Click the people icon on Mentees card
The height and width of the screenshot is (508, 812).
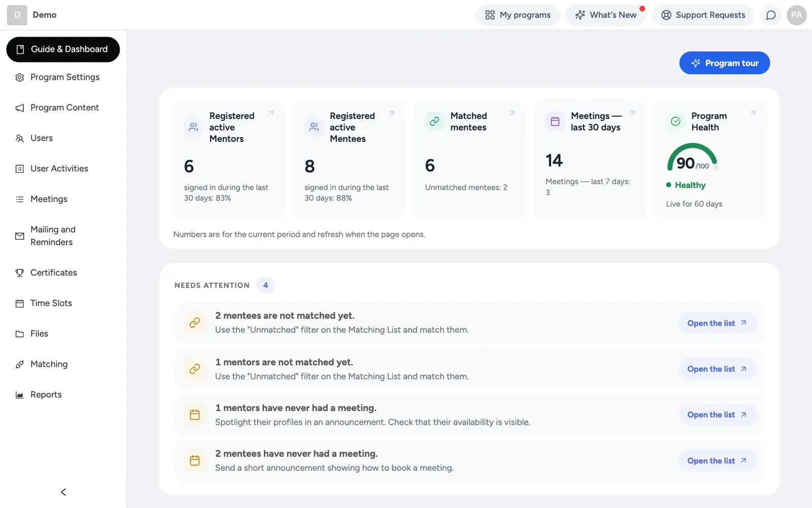(314, 127)
